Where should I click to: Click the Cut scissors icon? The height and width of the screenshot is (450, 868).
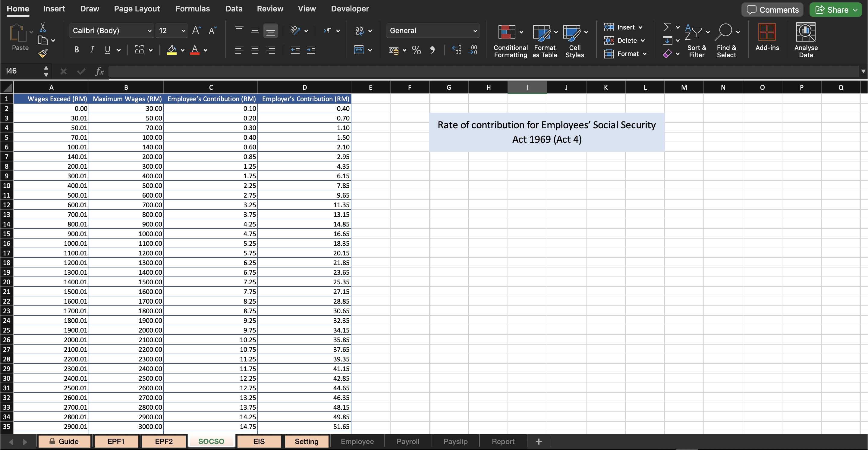click(x=43, y=27)
